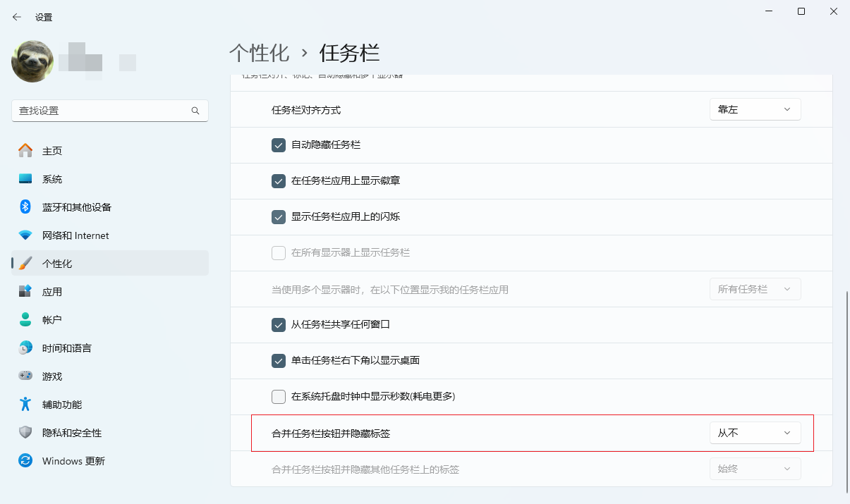Go to the 帐户 settings section
Viewport: 850px width, 504px height.
point(52,320)
